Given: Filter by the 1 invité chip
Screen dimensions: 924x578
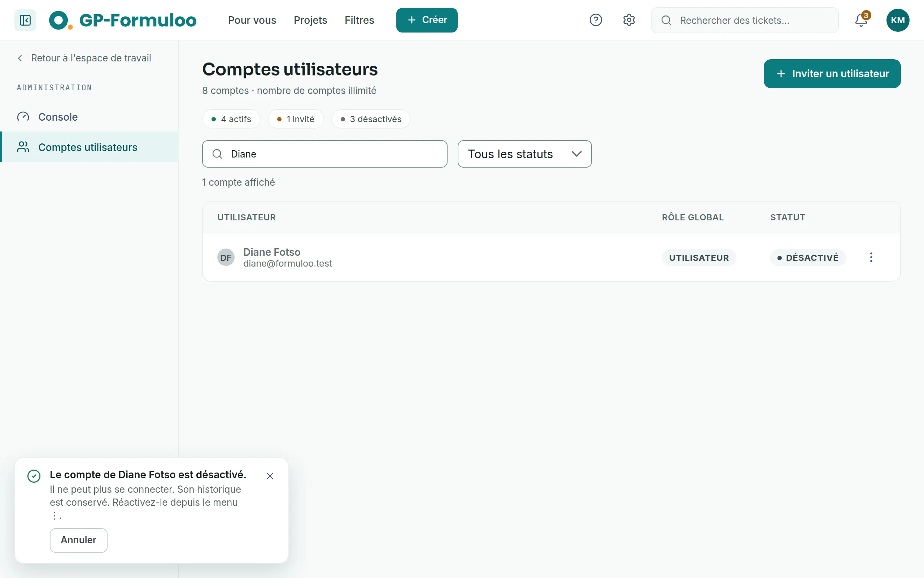Looking at the screenshot, I should 296,119.
